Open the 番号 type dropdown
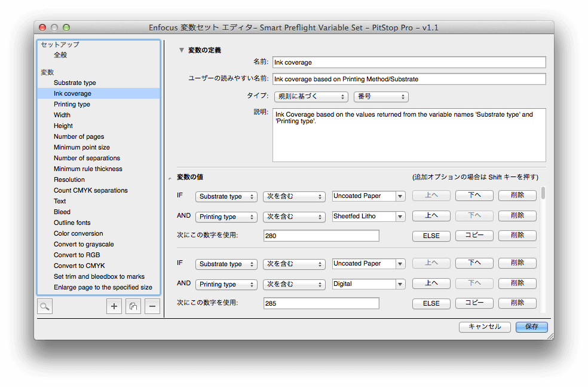This screenshot has height=387, width=588. (381, 96)
